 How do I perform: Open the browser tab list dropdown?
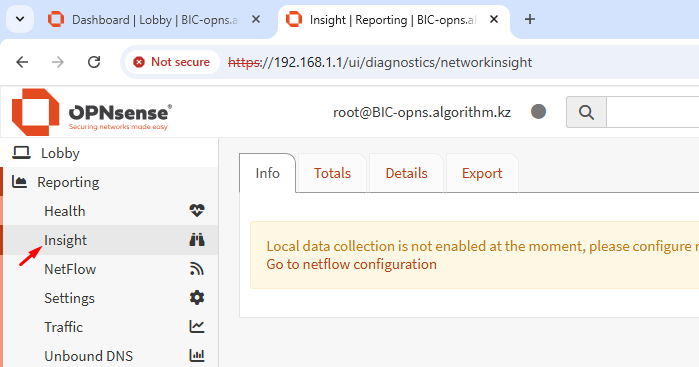click(20, 19)
